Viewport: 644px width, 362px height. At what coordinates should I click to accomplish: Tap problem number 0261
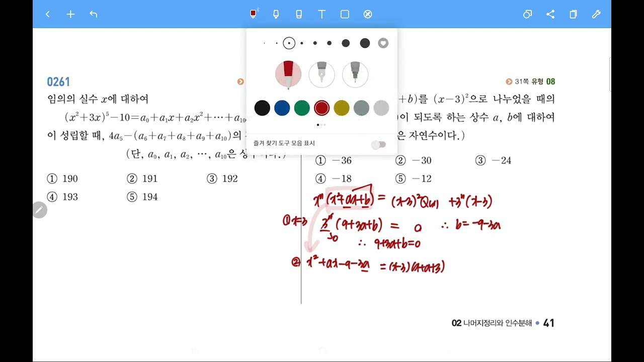pos(58,82)
